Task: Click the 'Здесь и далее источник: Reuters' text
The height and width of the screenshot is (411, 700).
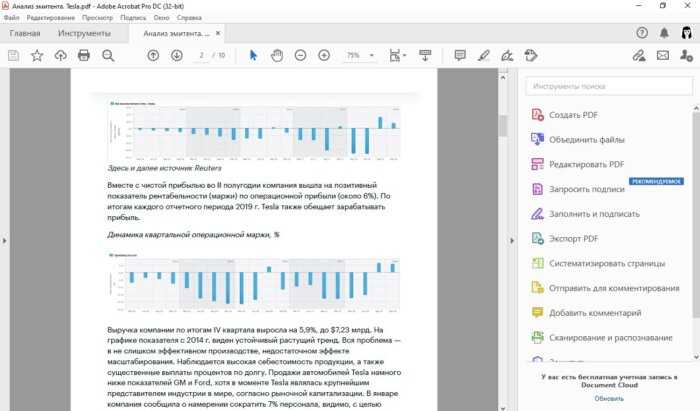Action: (x=164, y=168)
